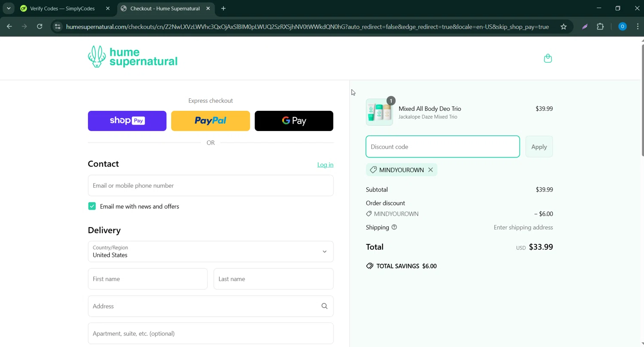Image resolution: width=644 pixels, height=347 pixels.
Task: Expand the Country/Region dropdown
Action: [x=211, y=252]
